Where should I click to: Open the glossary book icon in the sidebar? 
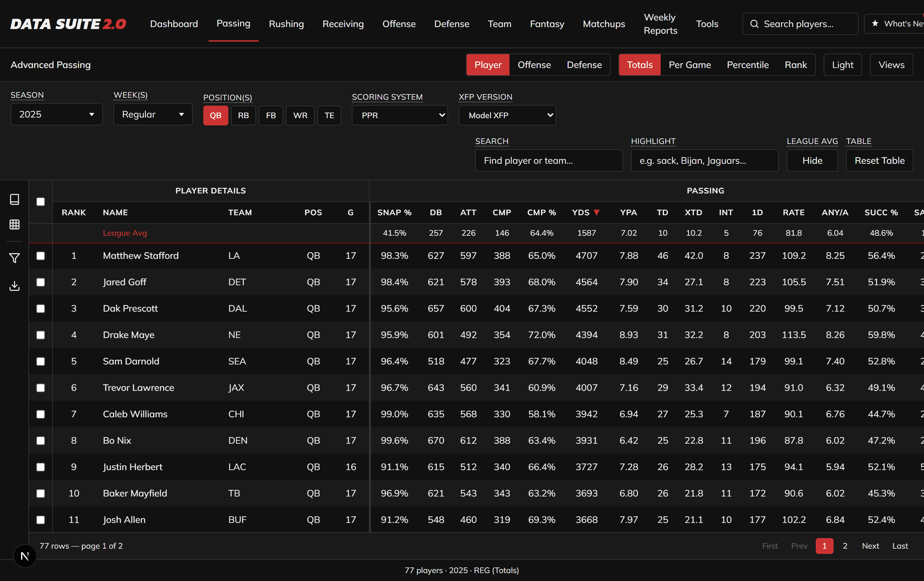tap(15, 199)
